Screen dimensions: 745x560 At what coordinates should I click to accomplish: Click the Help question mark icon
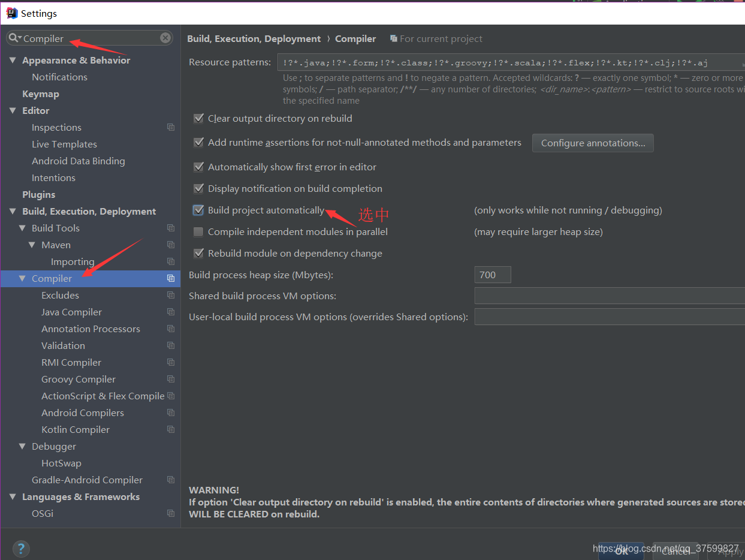21,548
